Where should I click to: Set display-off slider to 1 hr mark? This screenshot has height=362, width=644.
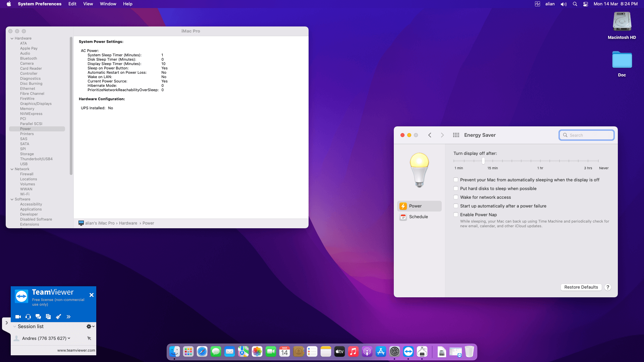(540, 161)
